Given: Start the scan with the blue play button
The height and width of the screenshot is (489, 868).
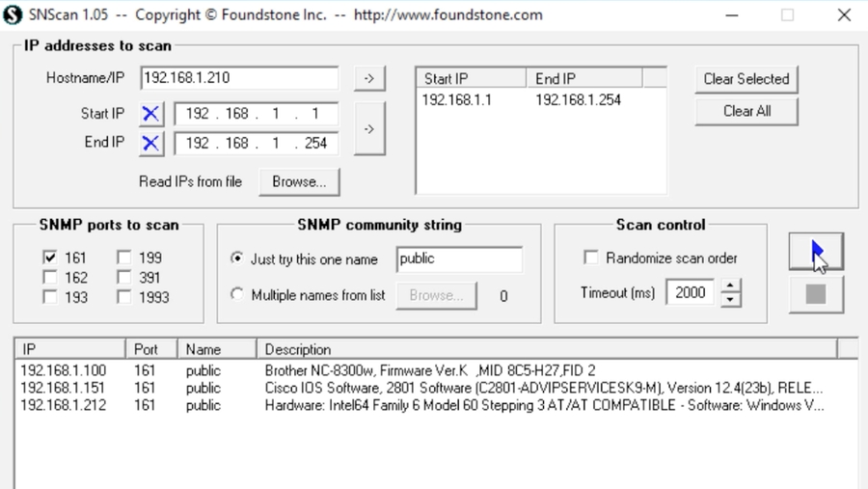Looking at the screenshot, I should coord(815,253).
